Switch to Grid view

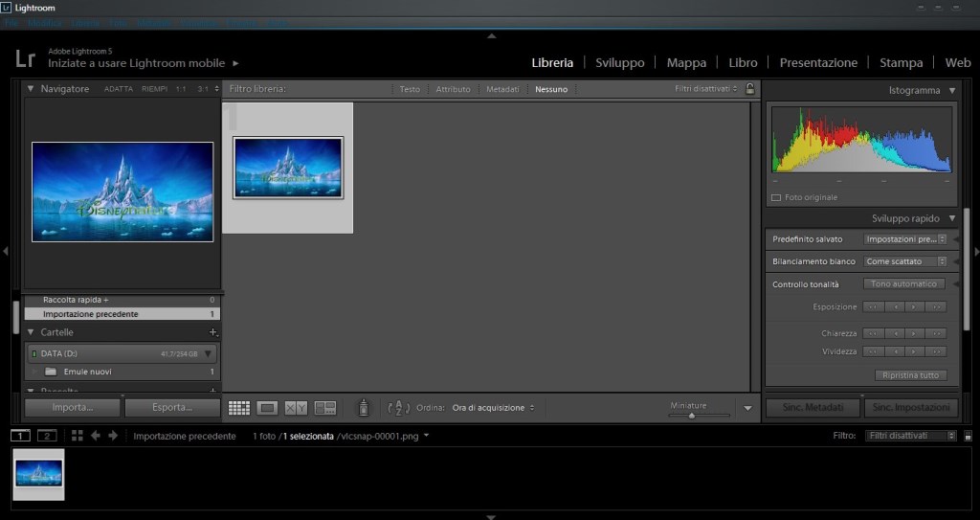point(238,408)
